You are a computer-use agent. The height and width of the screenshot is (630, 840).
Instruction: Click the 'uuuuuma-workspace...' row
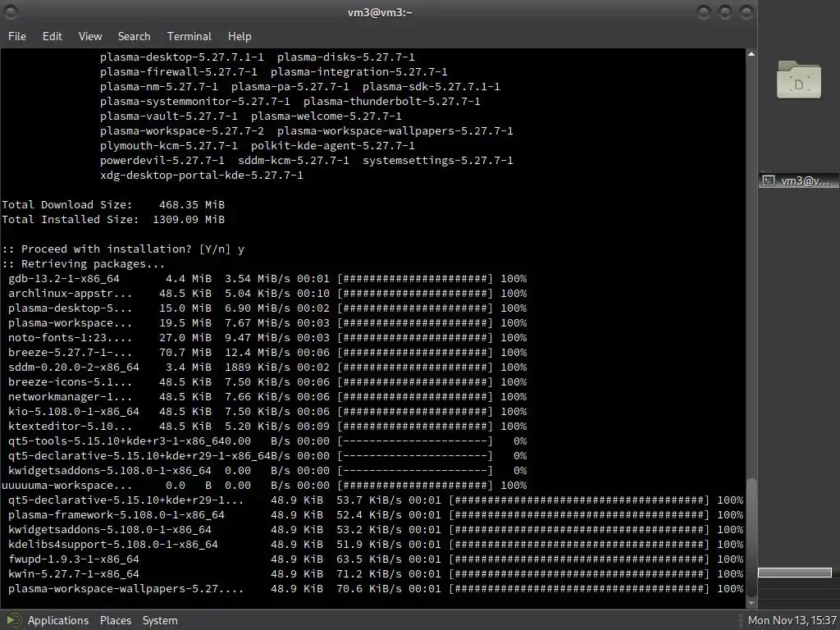[x=264, y=486]
